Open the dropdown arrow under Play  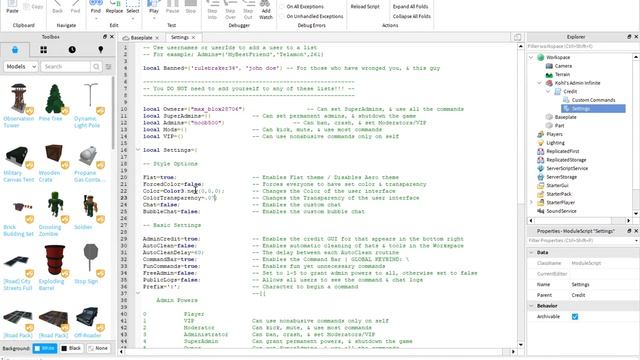click(153, 18)
